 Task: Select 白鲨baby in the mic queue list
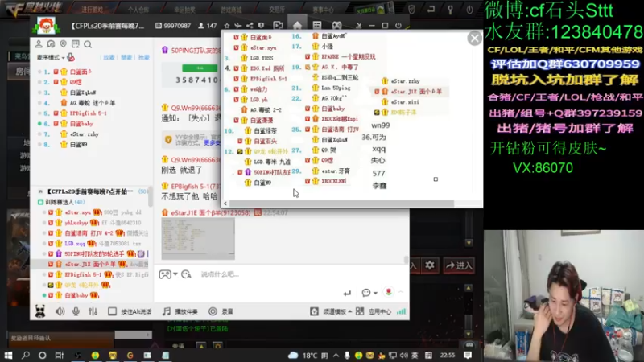81,124
